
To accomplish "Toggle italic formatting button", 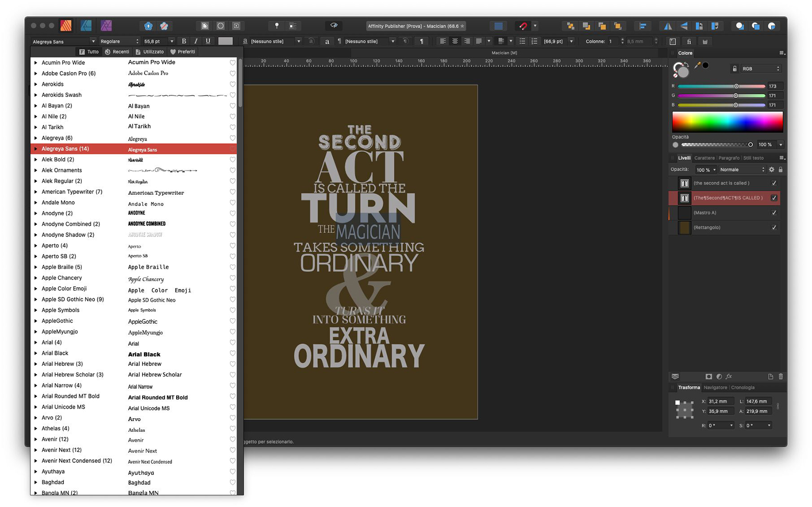I will [x=196, y=41].
